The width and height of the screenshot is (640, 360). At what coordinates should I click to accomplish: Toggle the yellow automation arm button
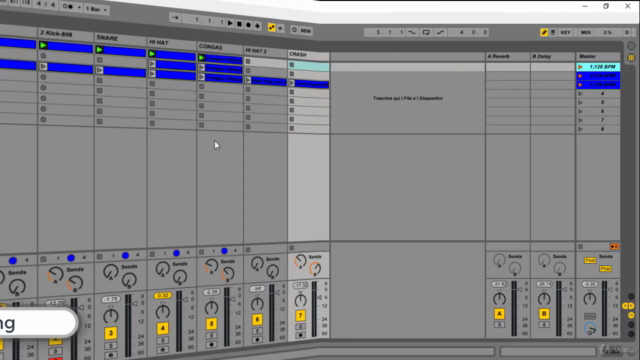coord(271,27)
